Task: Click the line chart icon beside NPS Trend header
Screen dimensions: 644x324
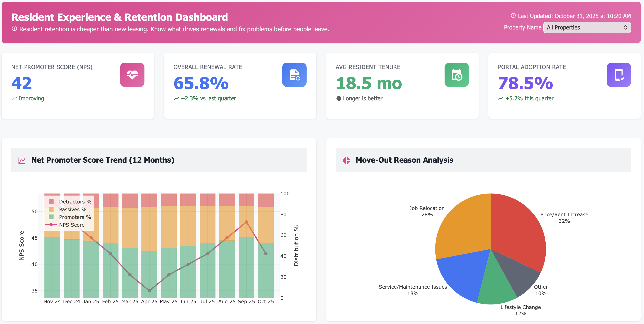Action: [22, 160]
